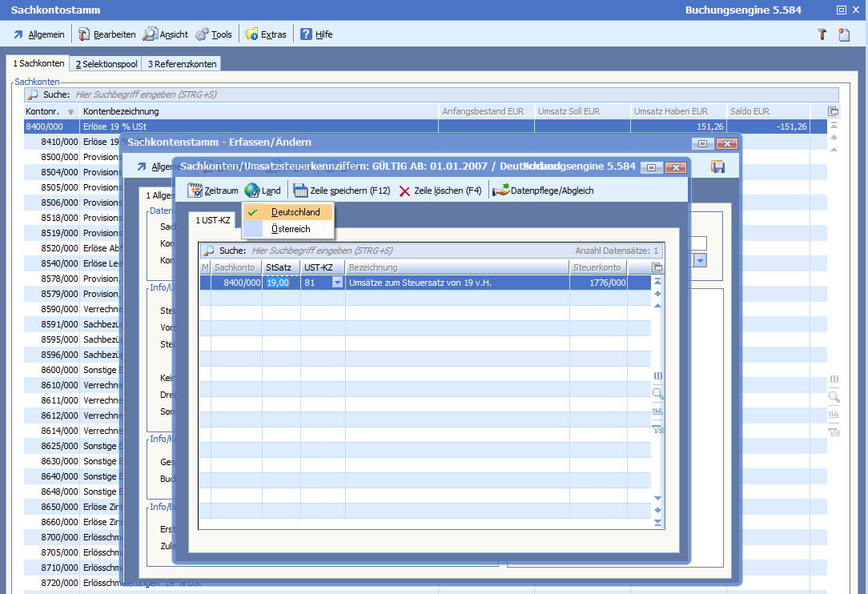The width and height of the screenshot is (868, 594).
Task: Switch to the 2 Selektionspool tab
Action: click(106, 64)
